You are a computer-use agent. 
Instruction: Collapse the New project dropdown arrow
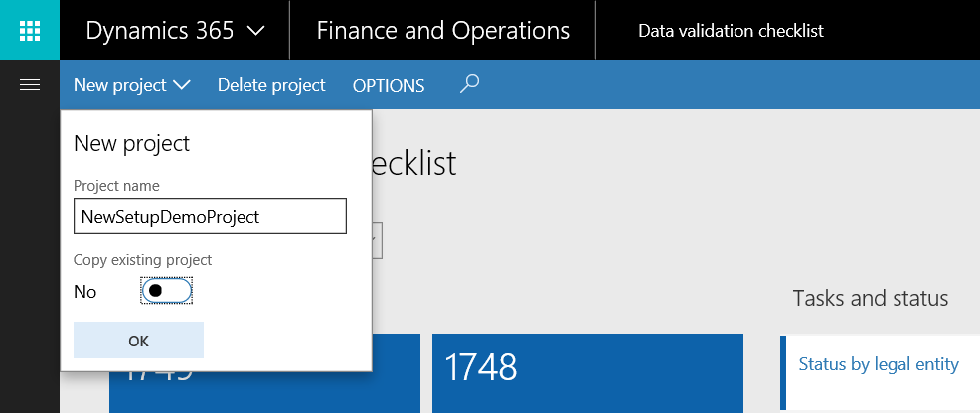[182, 86]
